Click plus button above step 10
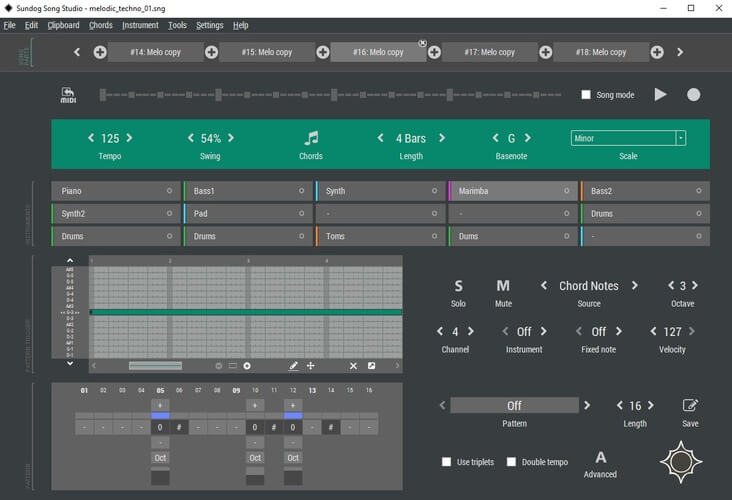The image size is (732, 500). pos(255,405)
